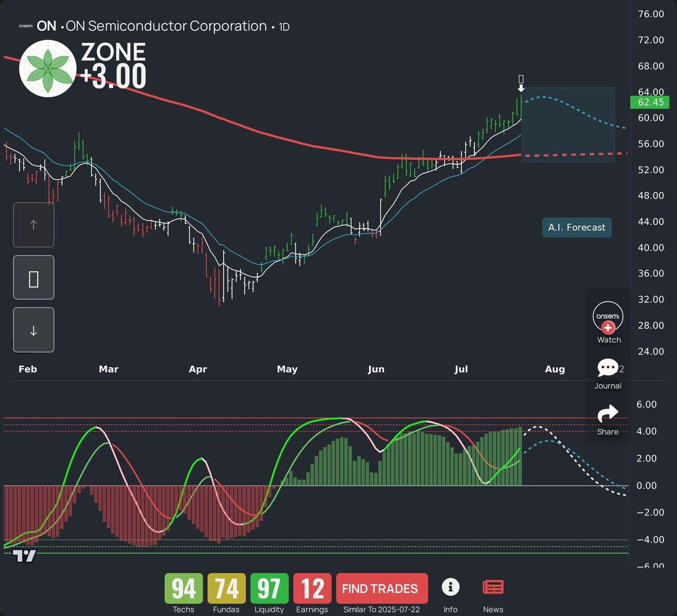Image resolution: width=677 pixels, height=616 pixels.
Task: Tap the ZONE +3.00 reading
Action: point(113,65)
